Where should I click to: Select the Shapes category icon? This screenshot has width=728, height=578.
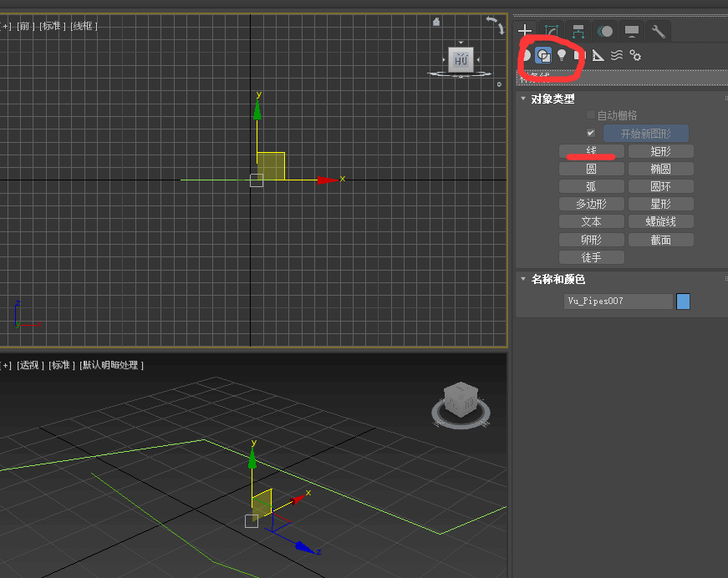(543, 55)
